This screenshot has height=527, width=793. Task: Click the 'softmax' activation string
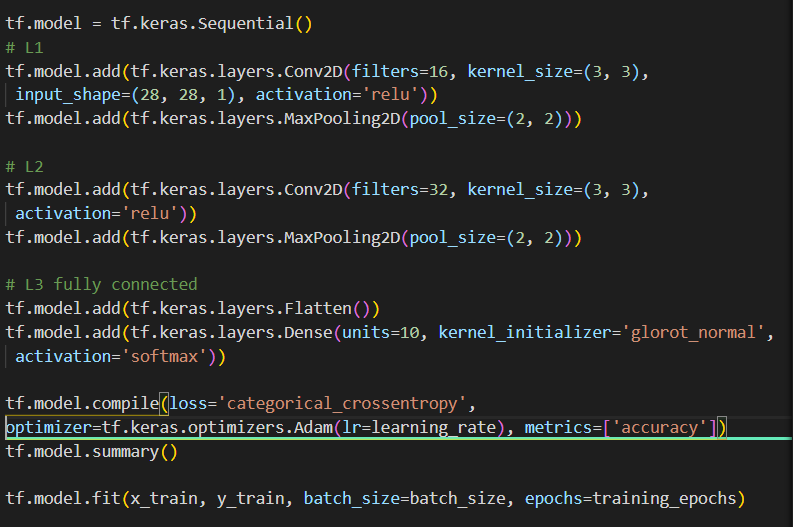coord(164,357)
